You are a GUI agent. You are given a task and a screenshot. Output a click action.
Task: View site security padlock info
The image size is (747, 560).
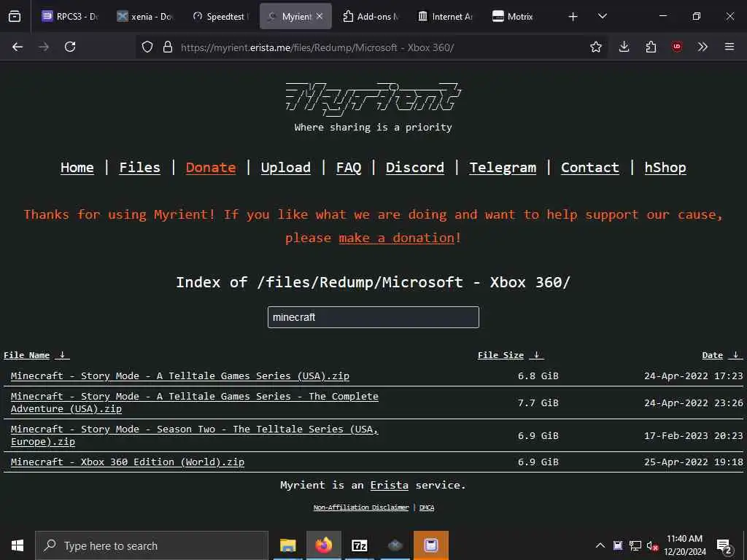coord(167,47)
